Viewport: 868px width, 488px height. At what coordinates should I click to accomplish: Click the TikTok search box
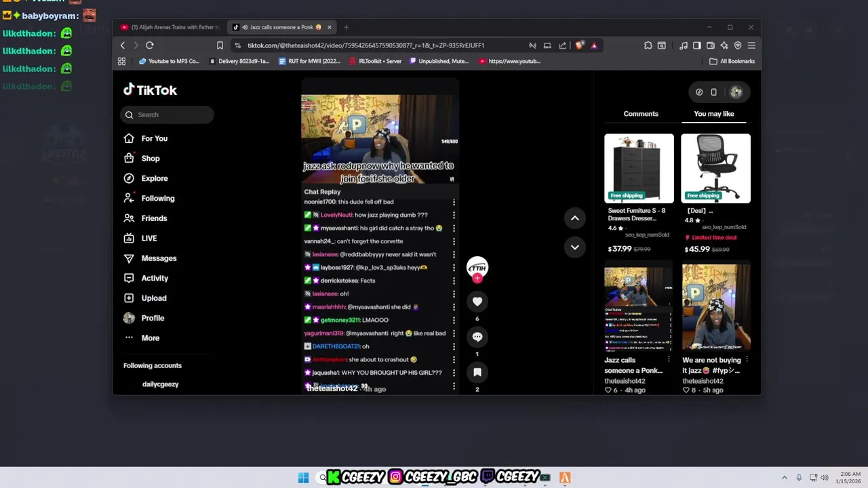coord(167,115)
